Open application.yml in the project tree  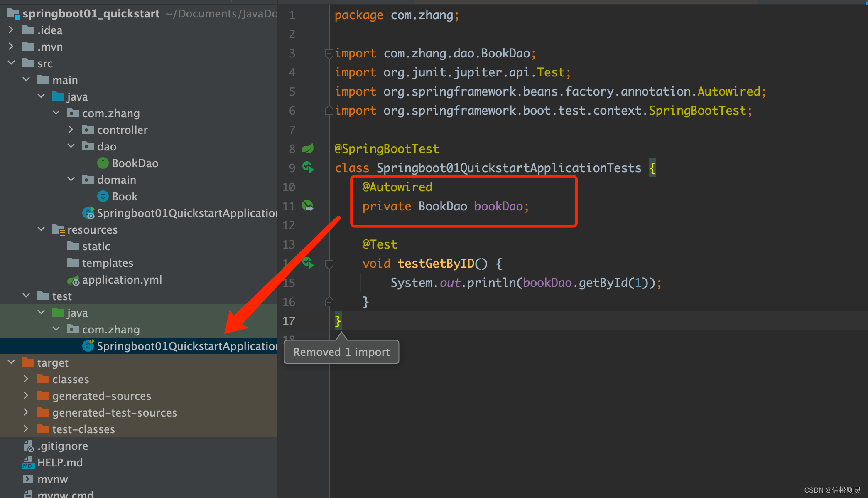[x=122, y=280]
